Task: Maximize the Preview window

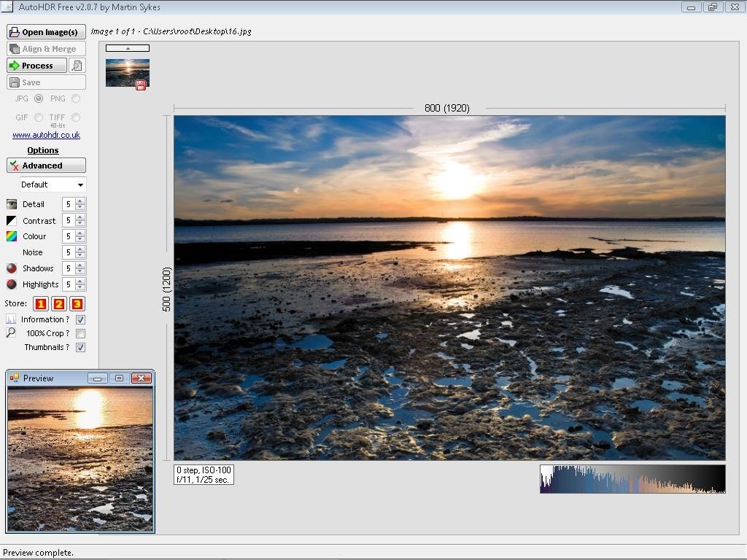Action: (x=119, y=378)
